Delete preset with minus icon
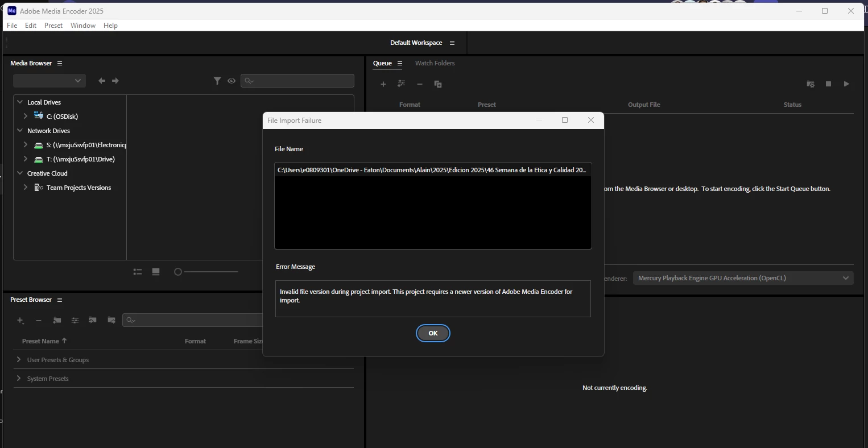Screen dimensions: 868x448 pyautogui.click(x=39, y=321)
